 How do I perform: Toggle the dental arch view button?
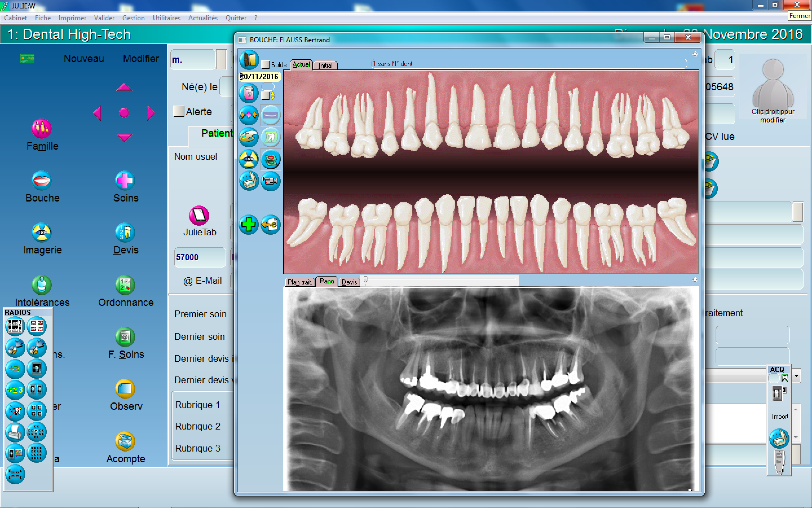270,115
